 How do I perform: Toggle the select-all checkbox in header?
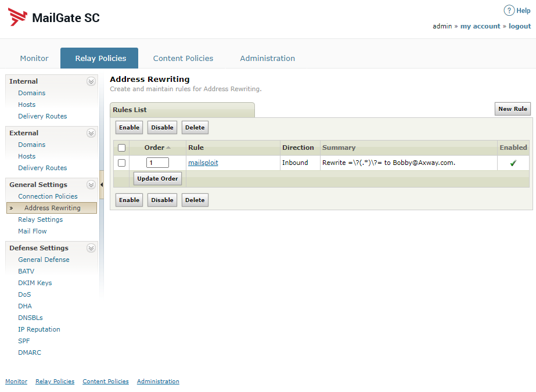(x=121, y=148)
